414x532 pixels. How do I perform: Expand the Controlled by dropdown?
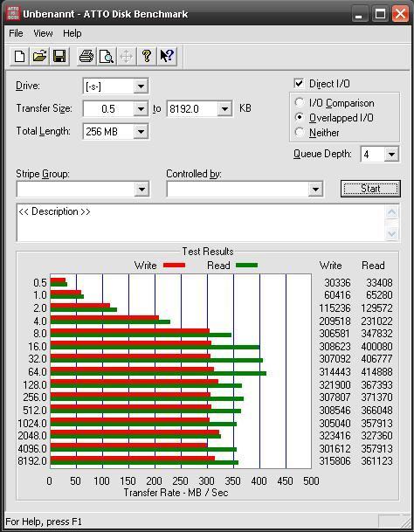click(x=315, y=189)
